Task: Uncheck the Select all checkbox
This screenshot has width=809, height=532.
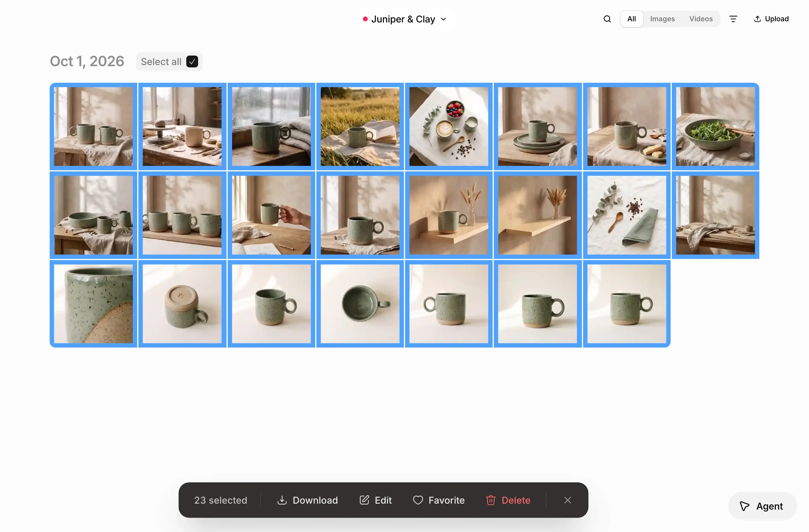Action: pyautogui.click(x=192, y=61)
